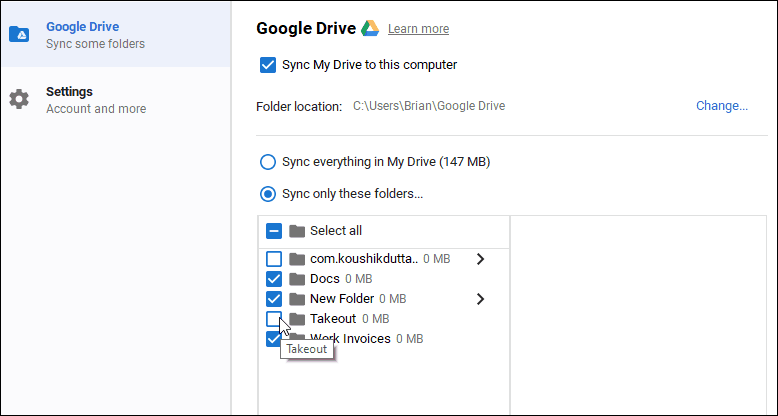The image size is (778, 416).
Task: Click the Google Drive folder icon in sidebar
Action: point(19,34)
